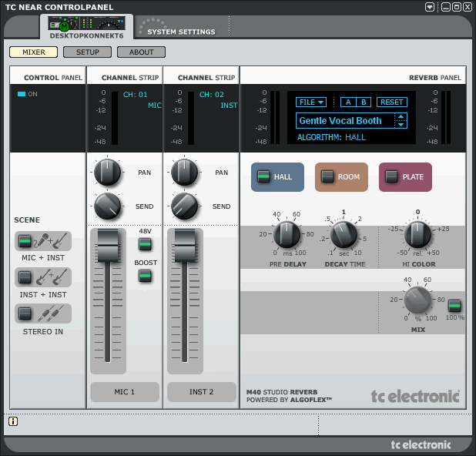Enable the HALL reverb algorithm
Viewport: 476px width, 456px height.
point(263,176)
